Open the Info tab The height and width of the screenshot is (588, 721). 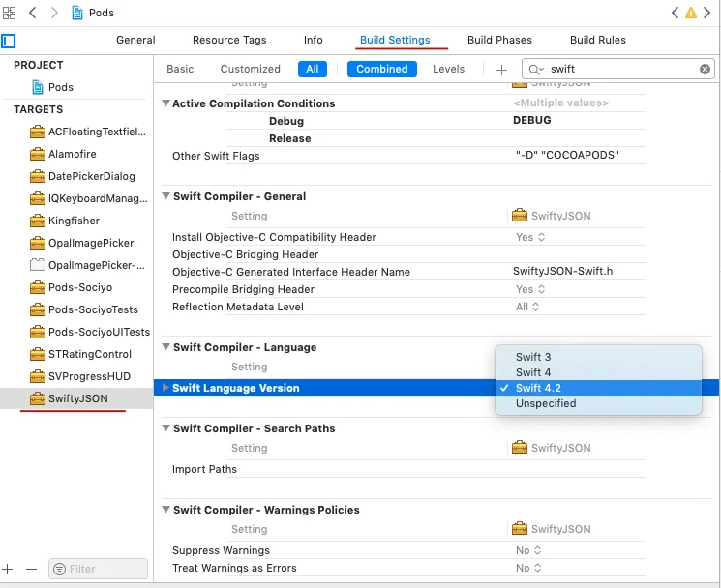pyautogui.click(x=314, y=40)
